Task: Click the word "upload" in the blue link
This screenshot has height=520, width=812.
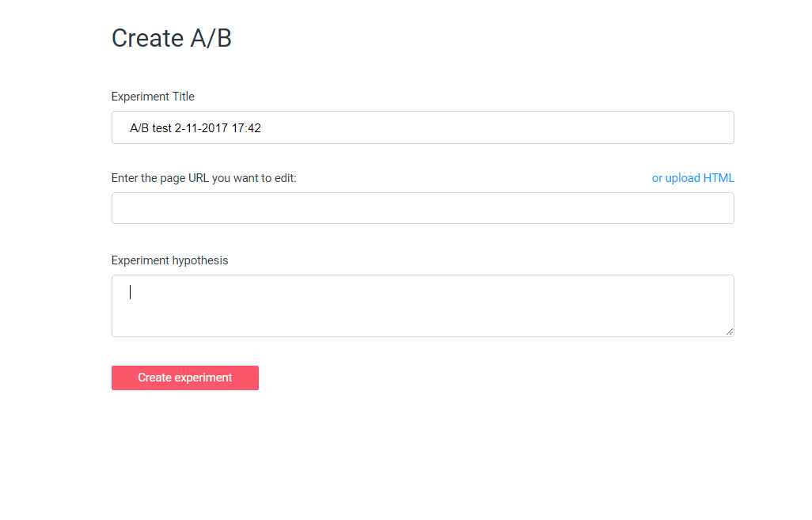Action: coord(682,178)
